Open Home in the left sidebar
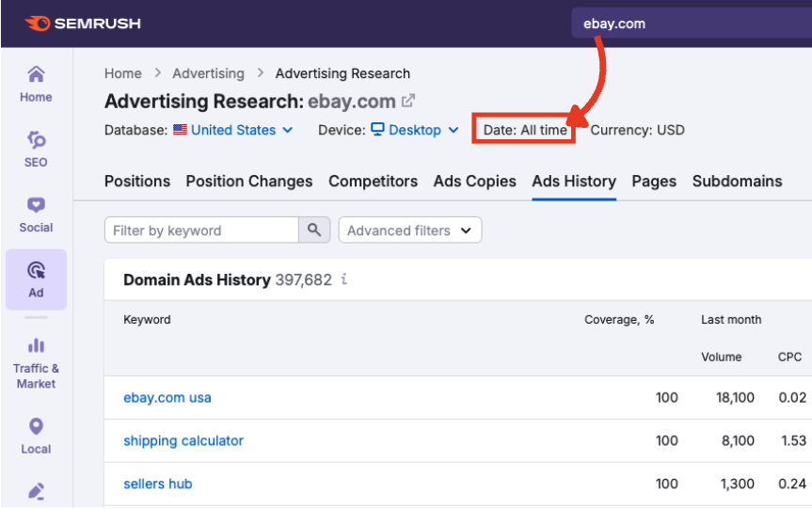Viewport: 812px width, 509px height. point(36,84)
